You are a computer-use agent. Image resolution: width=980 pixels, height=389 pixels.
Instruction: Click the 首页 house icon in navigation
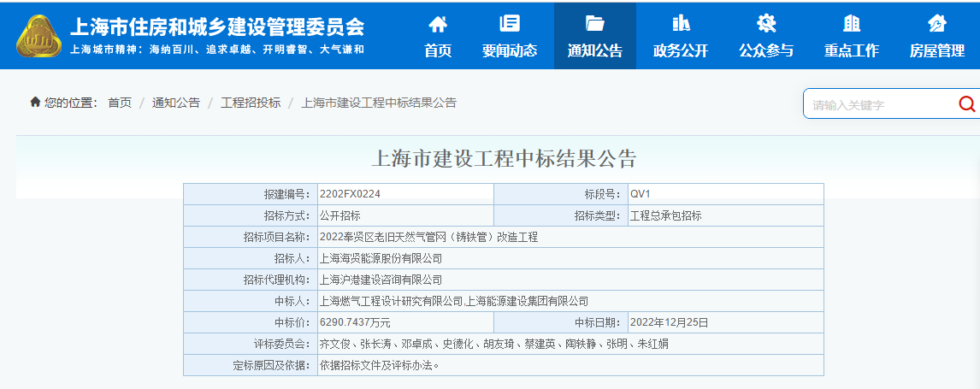(x=438, y=24)
